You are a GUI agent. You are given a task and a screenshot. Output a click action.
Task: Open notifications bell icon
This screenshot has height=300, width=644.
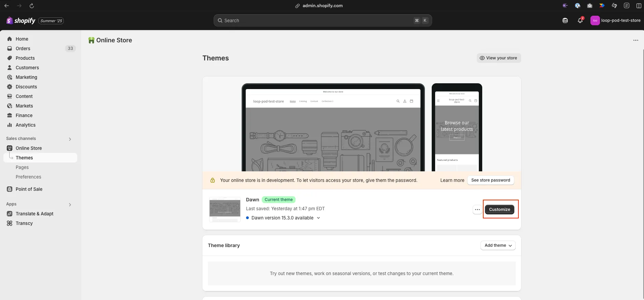tap(580, 20)
